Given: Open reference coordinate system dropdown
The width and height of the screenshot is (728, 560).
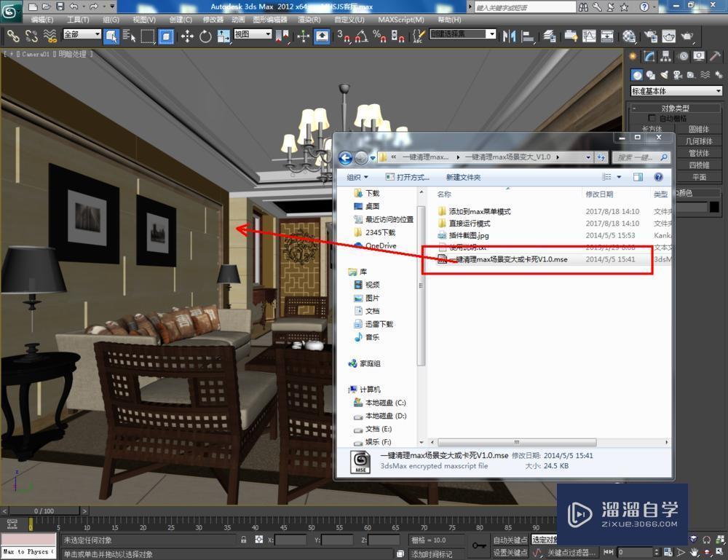Looking at the screenshot, I should coord(253,34).
